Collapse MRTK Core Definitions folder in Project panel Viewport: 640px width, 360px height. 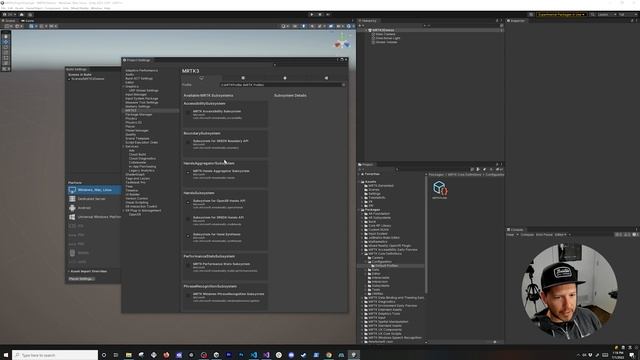pyautogui.click(x=362, y=254)
